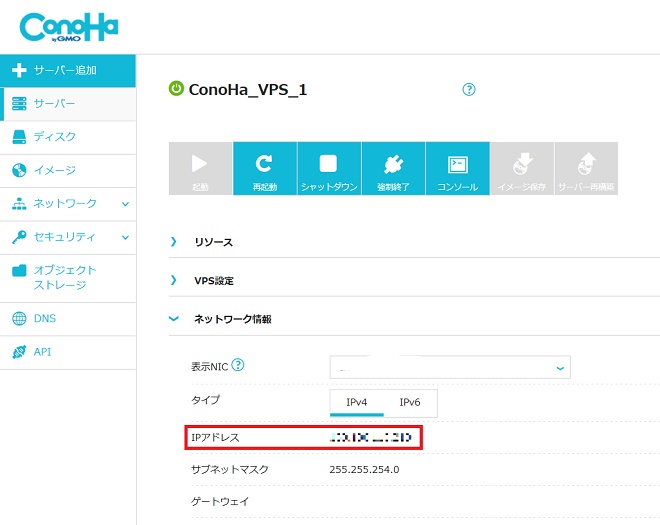This screenshot has width=660, height=525.
Task: Open オブジェクトストレージ in the sidebar
Action: click(x=68, y=278)
